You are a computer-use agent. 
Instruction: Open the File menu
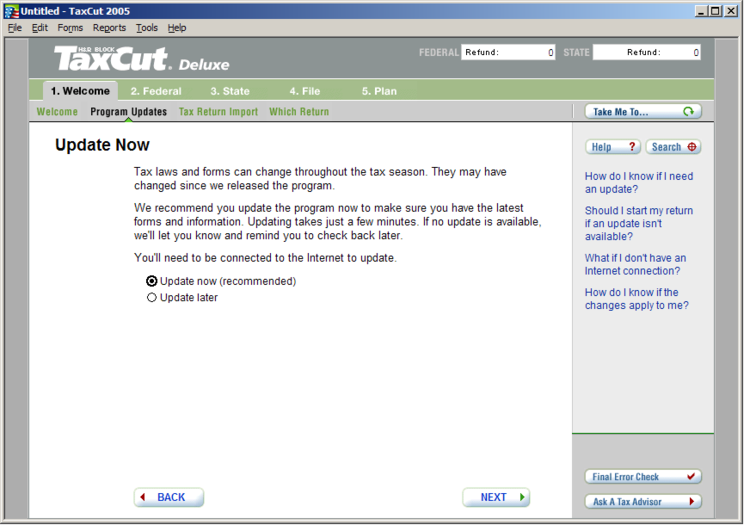15,28
